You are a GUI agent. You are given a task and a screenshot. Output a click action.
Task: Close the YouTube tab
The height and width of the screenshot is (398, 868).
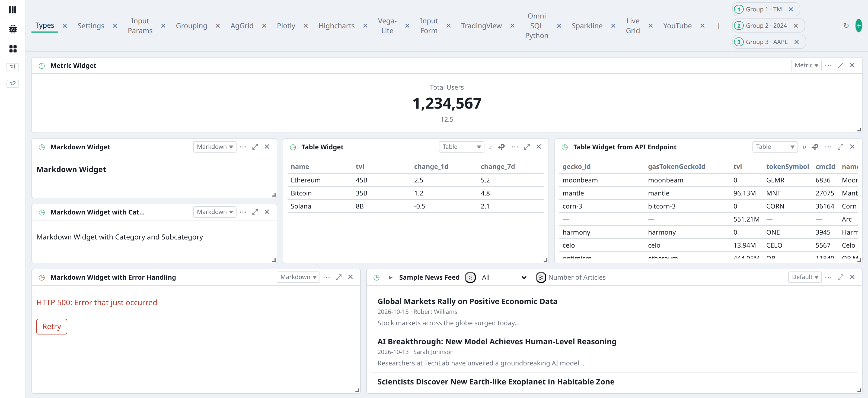[702, 26]
